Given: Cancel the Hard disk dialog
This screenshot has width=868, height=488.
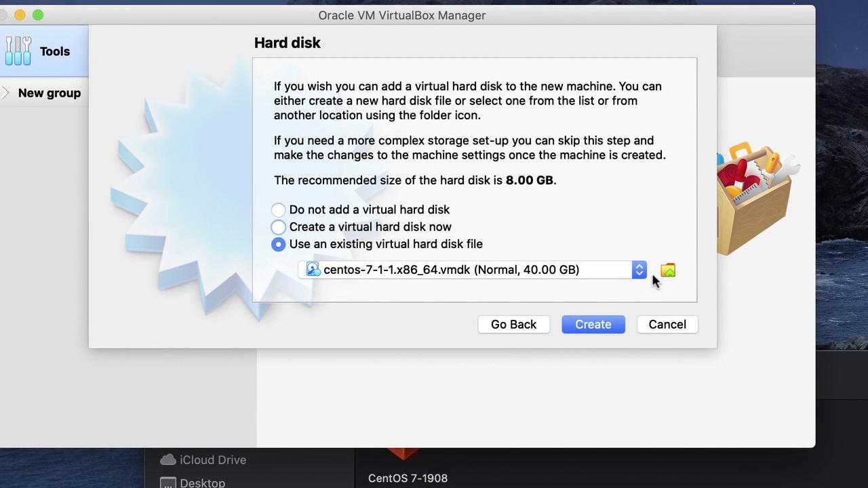Looking at the screenshot, I should pos(667,325).
